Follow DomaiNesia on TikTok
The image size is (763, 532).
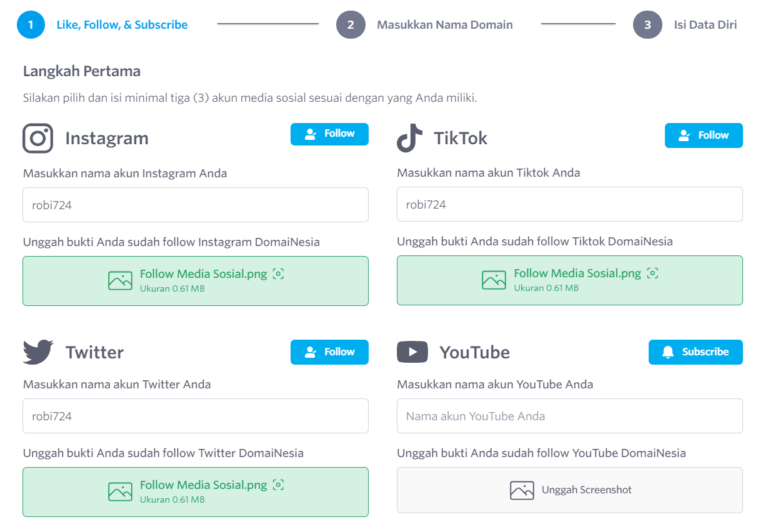704,135
